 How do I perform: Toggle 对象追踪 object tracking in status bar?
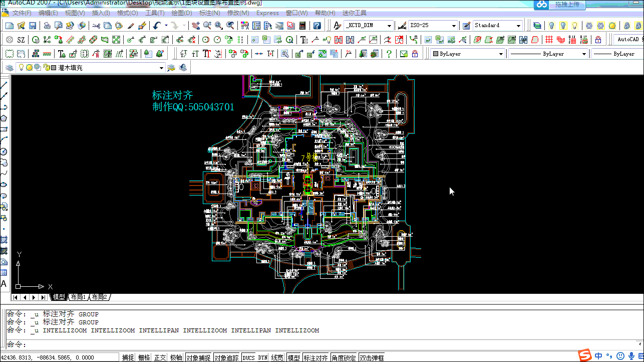[227, 357]
